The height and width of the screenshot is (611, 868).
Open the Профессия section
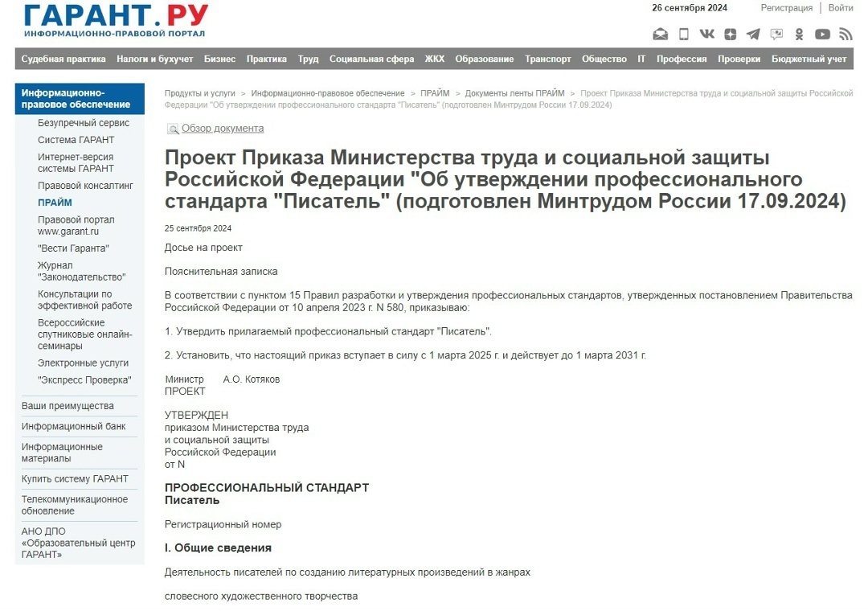pyautogui.click(x=682, y=59)
